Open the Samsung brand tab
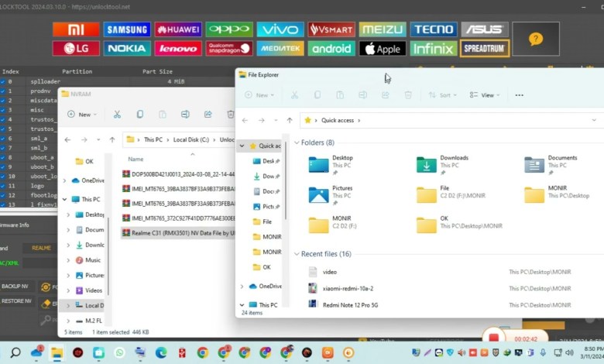 tap(127, 29)
